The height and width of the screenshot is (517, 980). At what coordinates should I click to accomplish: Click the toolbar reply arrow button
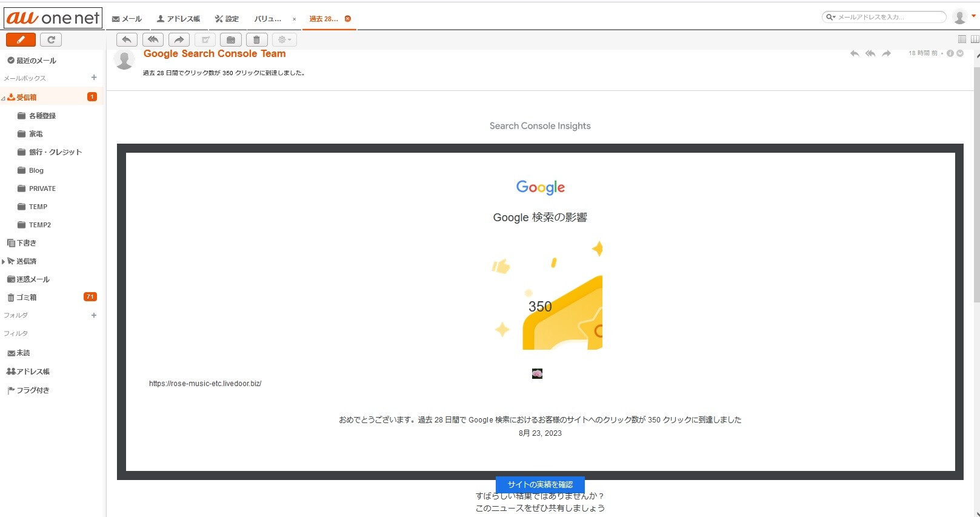(x=127, y=40)
